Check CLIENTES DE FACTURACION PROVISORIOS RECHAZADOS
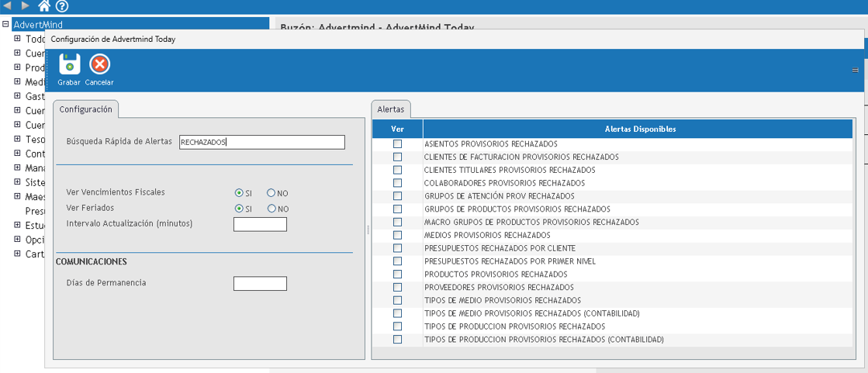 (397, 157)
